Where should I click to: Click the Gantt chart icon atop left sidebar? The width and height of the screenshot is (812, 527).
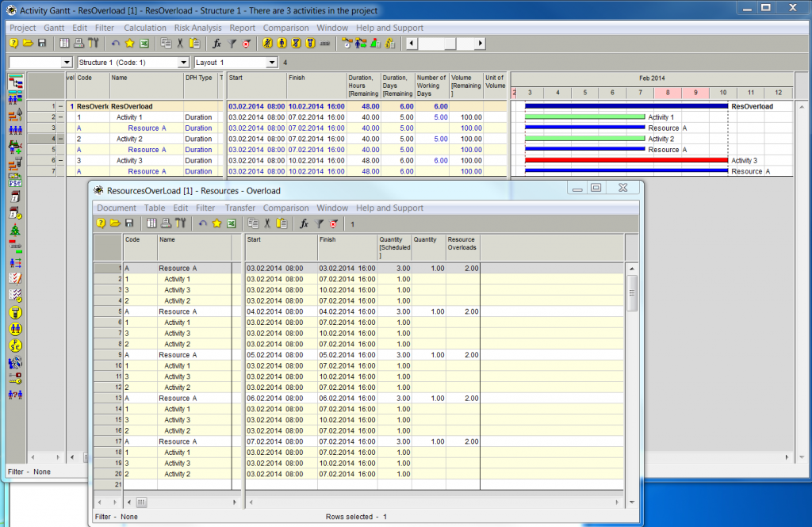click(x=16, y=82)
